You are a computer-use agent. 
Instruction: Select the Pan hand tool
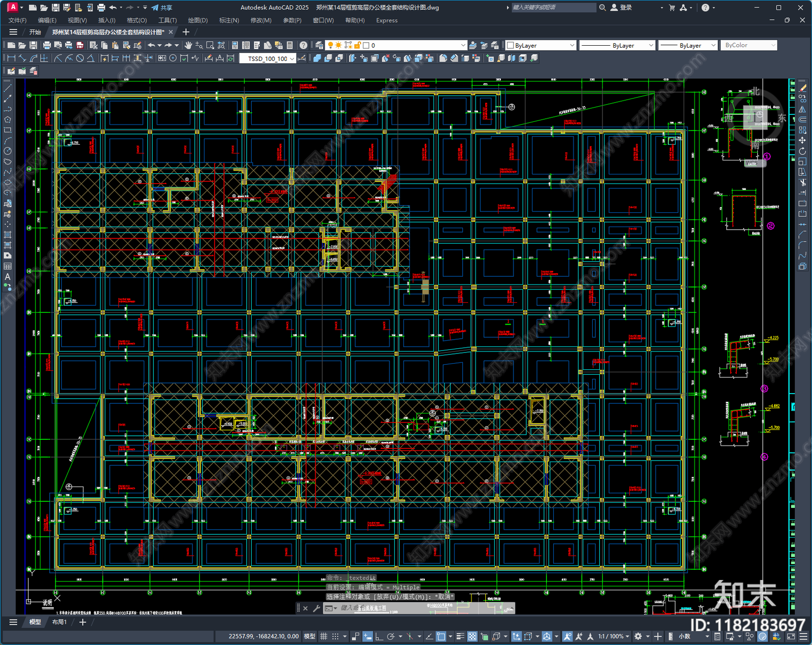coord(188,45)
